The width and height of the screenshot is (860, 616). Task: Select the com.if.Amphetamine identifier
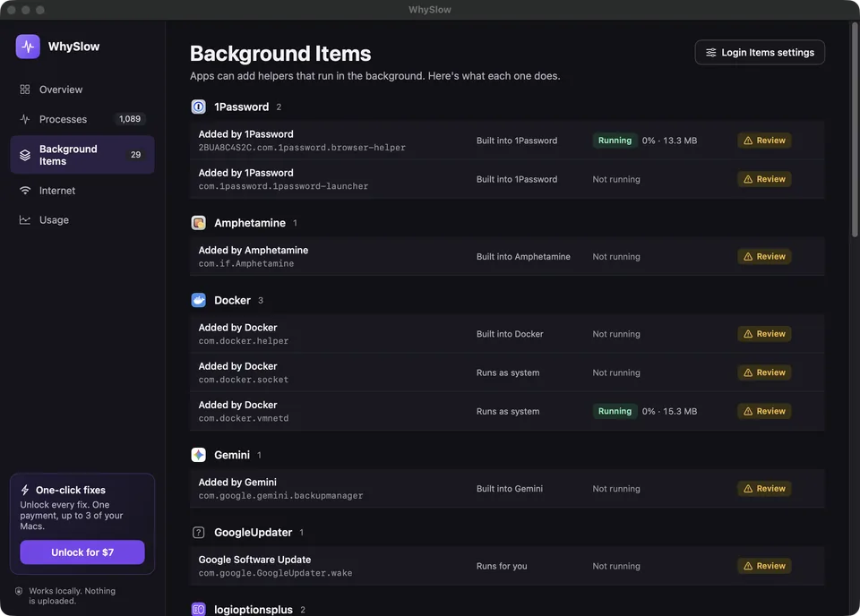(x=246, y=263)
